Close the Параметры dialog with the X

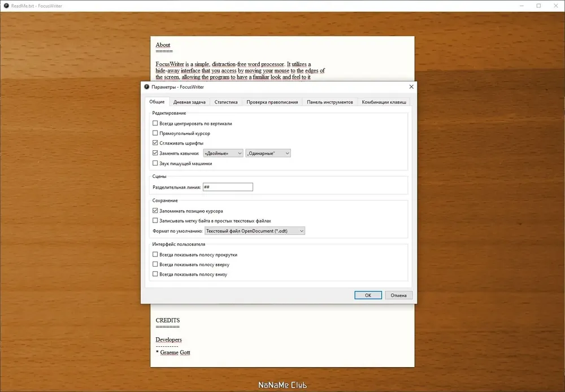point(411,87)
